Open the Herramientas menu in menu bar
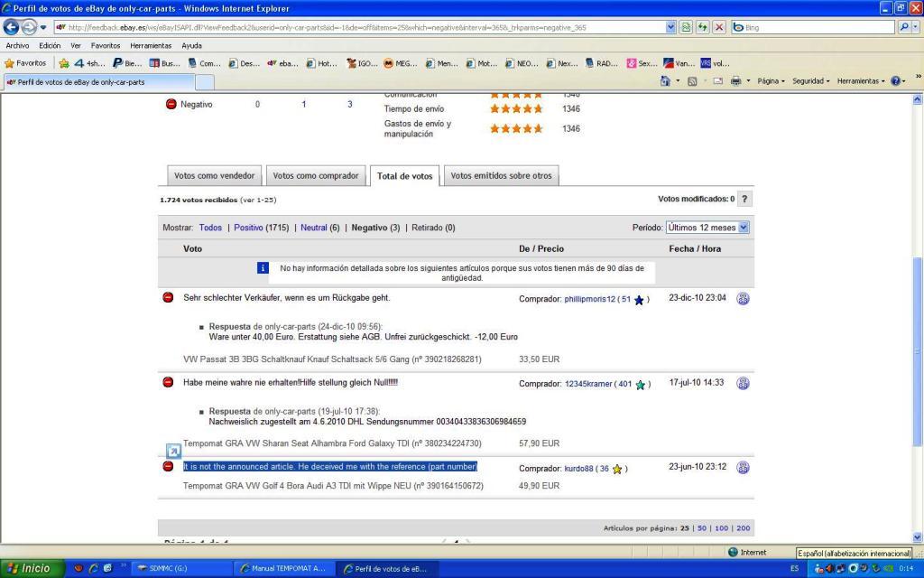 [x=151, y=45]
